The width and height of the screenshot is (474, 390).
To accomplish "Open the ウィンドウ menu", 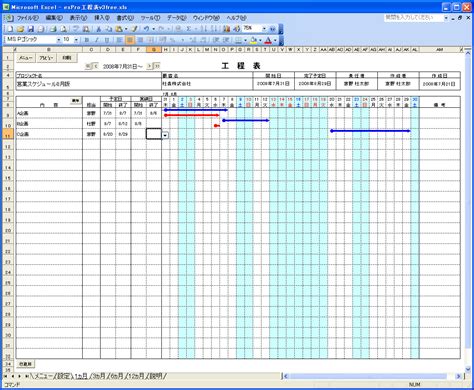I will point(206,18).
